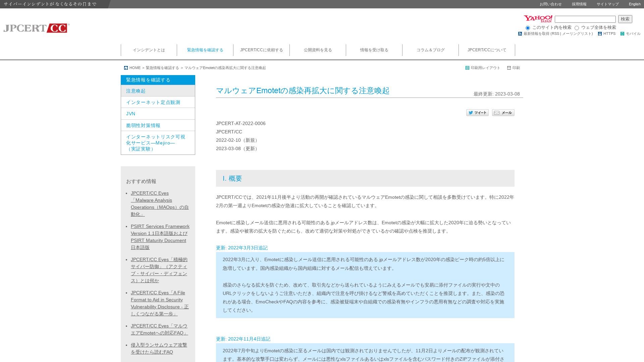644x362 pixels.
Task: Open A File Format to Aid article
Action: click(x=160, y=303)
